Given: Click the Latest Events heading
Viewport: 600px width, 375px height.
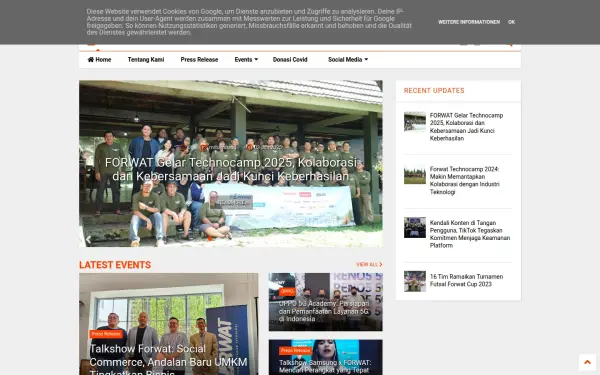Looking at the screenshot, I should click(115, 265).
